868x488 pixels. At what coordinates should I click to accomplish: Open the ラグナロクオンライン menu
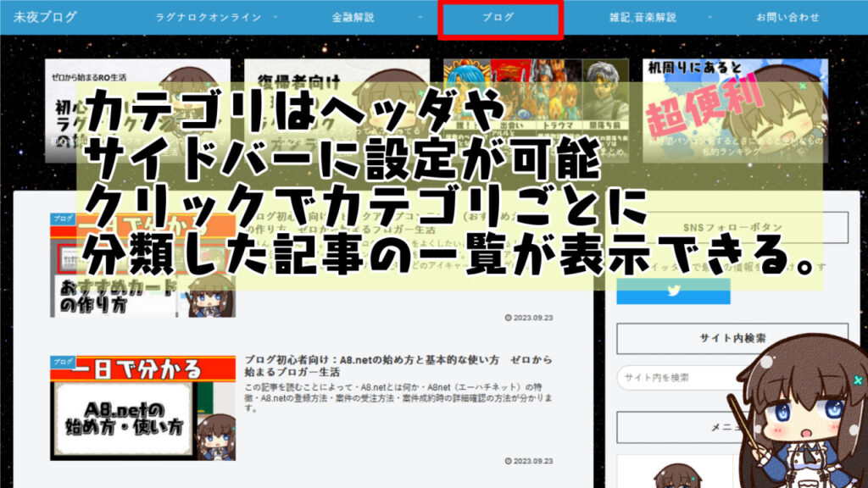(x=209, y=17)
